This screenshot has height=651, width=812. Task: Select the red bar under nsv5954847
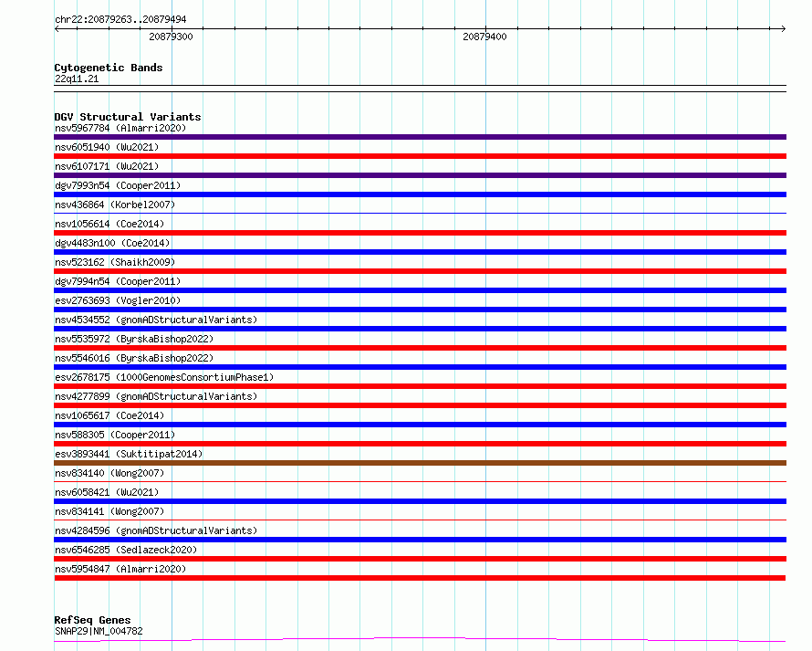coord(420,578)
